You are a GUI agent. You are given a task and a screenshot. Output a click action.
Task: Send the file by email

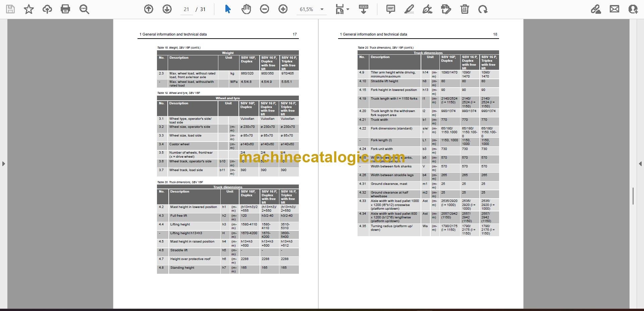click(x=614, y=9)
